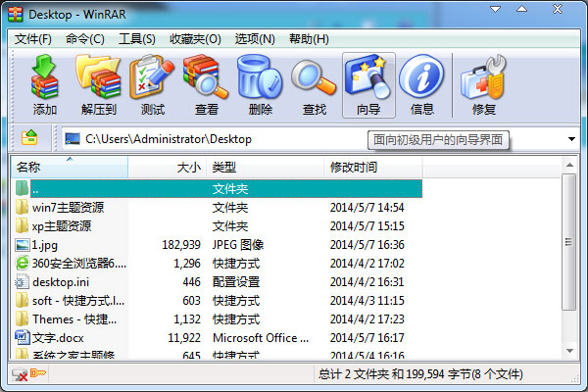588x392 pixels.
Task: Select the 1.jpg image file icon
Action: point(23,245)
